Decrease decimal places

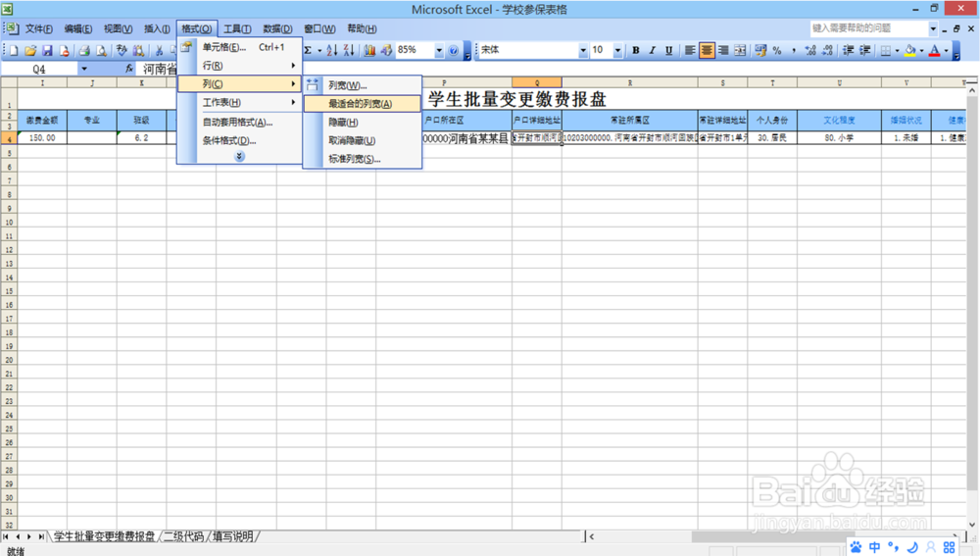827,51
